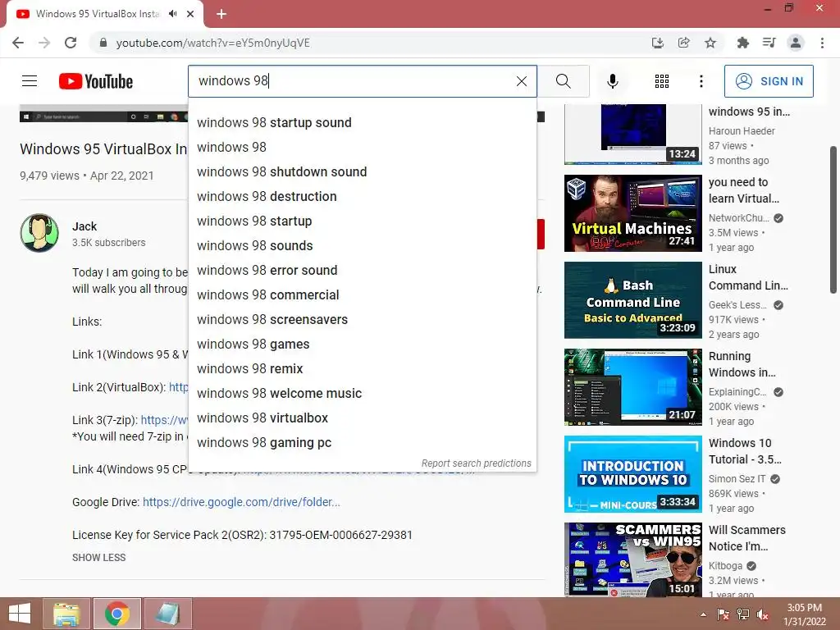Select suggestion 'windows 98 startup'

(362, 221)
